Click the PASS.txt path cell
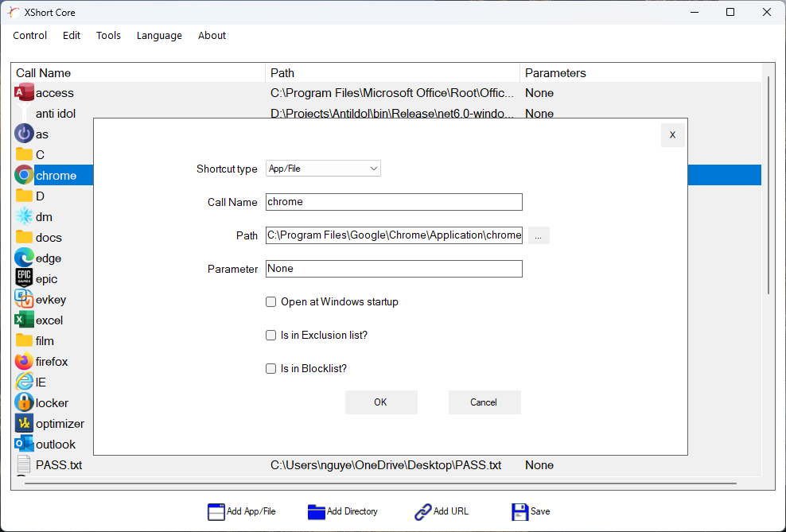 pos(386,465)
